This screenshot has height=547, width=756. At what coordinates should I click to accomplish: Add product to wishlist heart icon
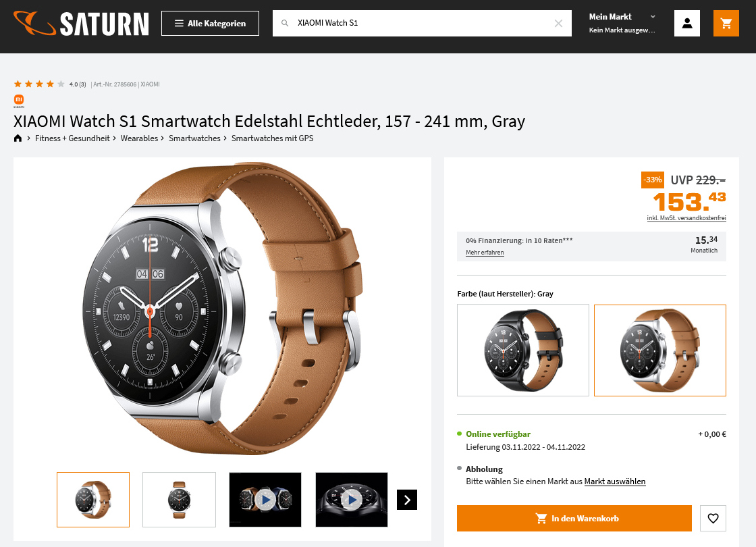713,518
